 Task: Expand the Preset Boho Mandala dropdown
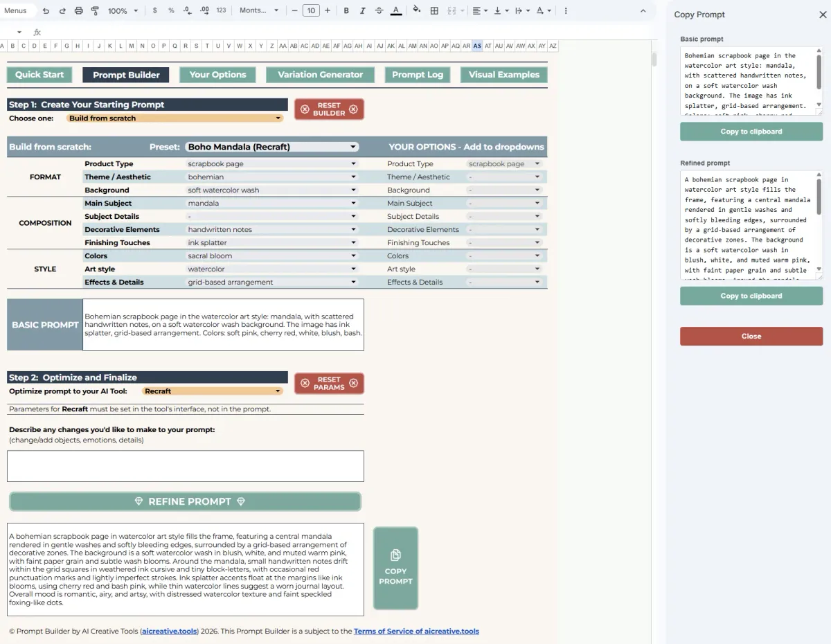271,147
